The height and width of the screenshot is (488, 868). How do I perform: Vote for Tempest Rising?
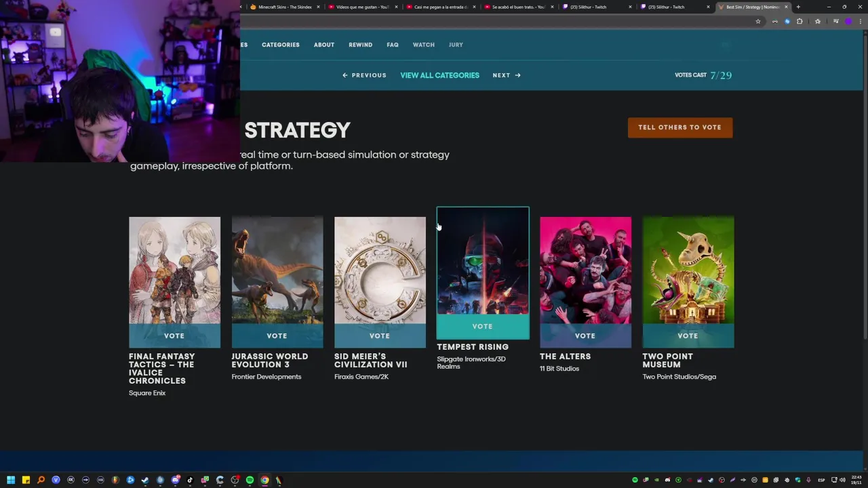click(482, 326)
